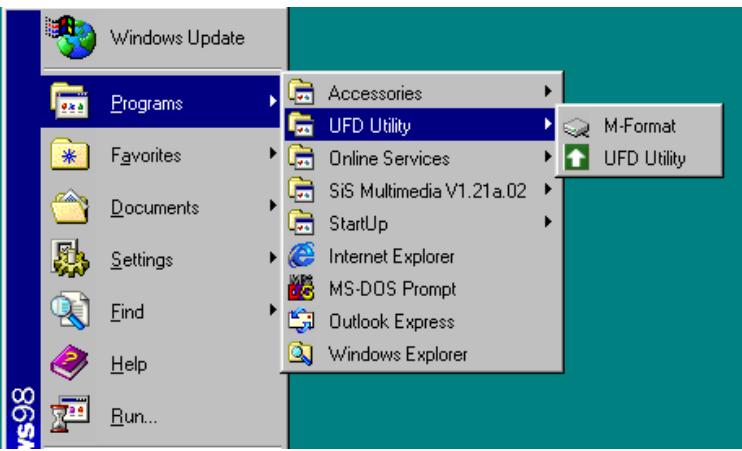Open the Documents menu item
Image resolution: width=742 pixels, height=451 pixels.
click(x=161, y=206)
